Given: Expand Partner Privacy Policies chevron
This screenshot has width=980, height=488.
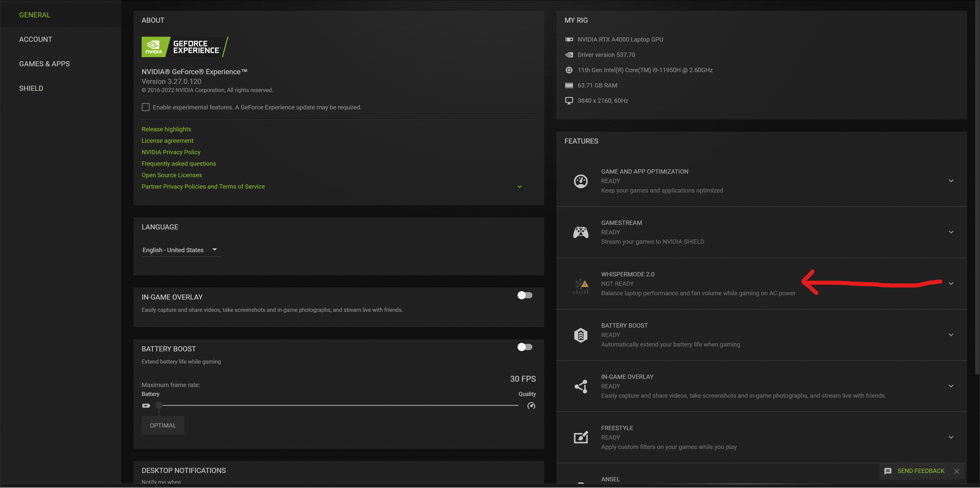Looking at the screenshot, I should pyautogui.click(x=519, y=187).
